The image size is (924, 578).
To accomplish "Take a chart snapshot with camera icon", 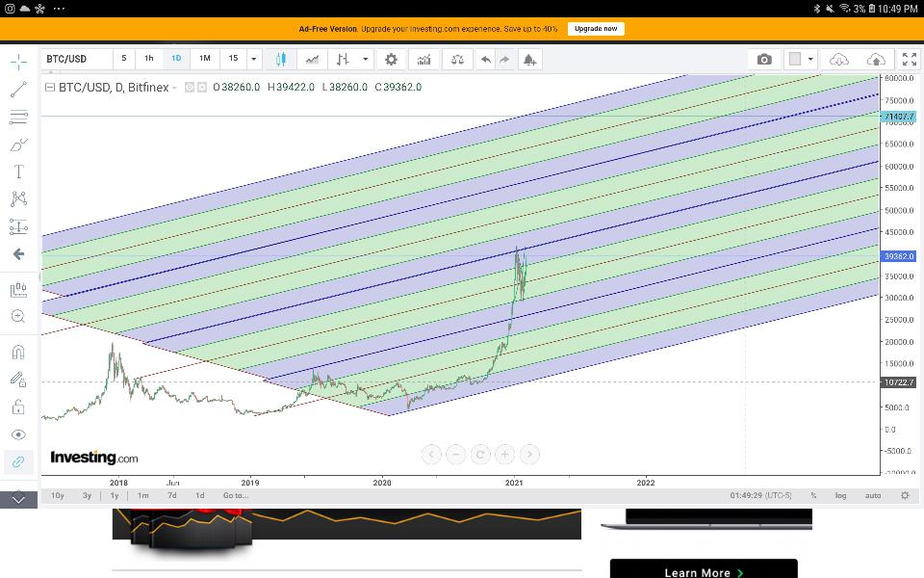I will click(x=764, y=59).
